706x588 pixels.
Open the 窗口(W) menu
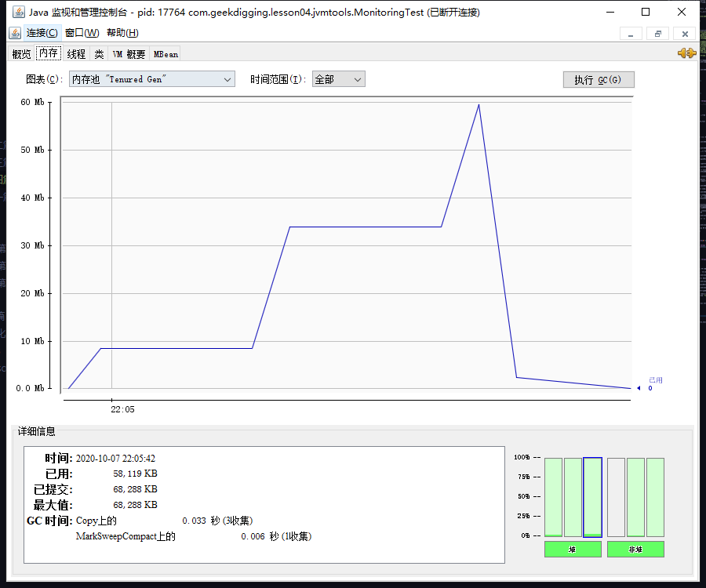click(82, 33)
